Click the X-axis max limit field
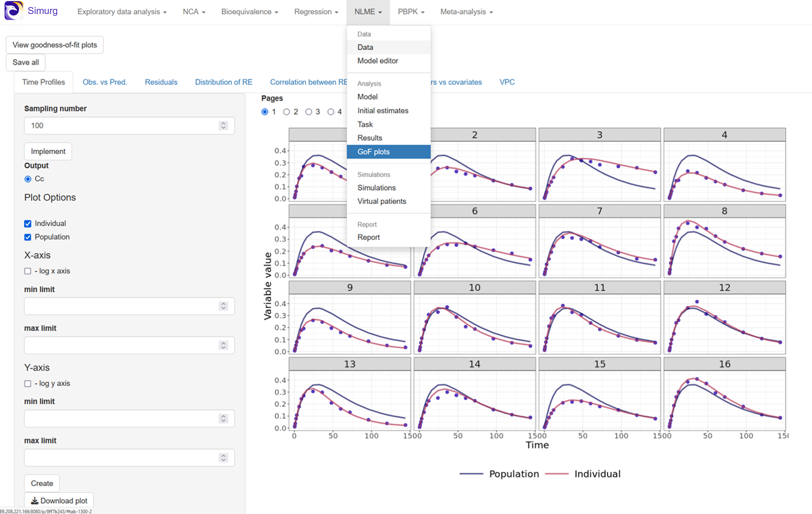Screen dimensions: 812x514 tap(130, 345)
